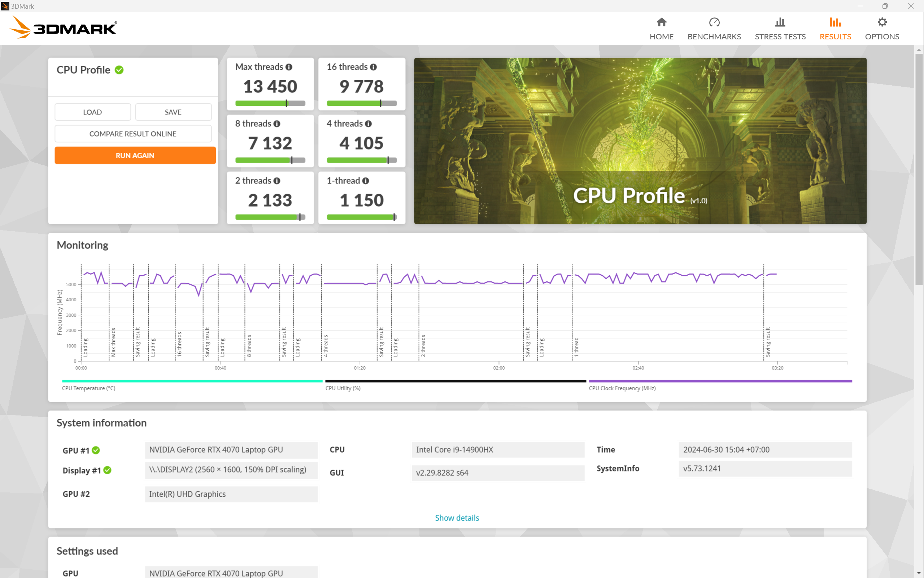Image resolution: width=924 pixels, height=578 pixels.
Task: Click the 13 450 Max threads score
Action: point(270,86)
